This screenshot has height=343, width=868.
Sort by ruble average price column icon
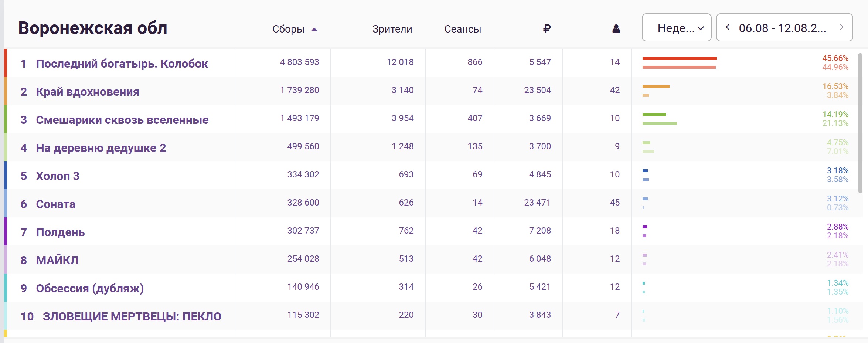click(x=547, y=28)
